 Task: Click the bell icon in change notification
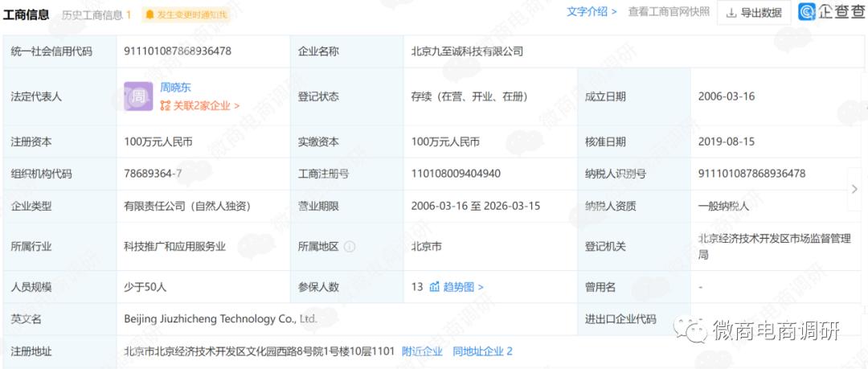pyautogui.click(x=150, y=14)
